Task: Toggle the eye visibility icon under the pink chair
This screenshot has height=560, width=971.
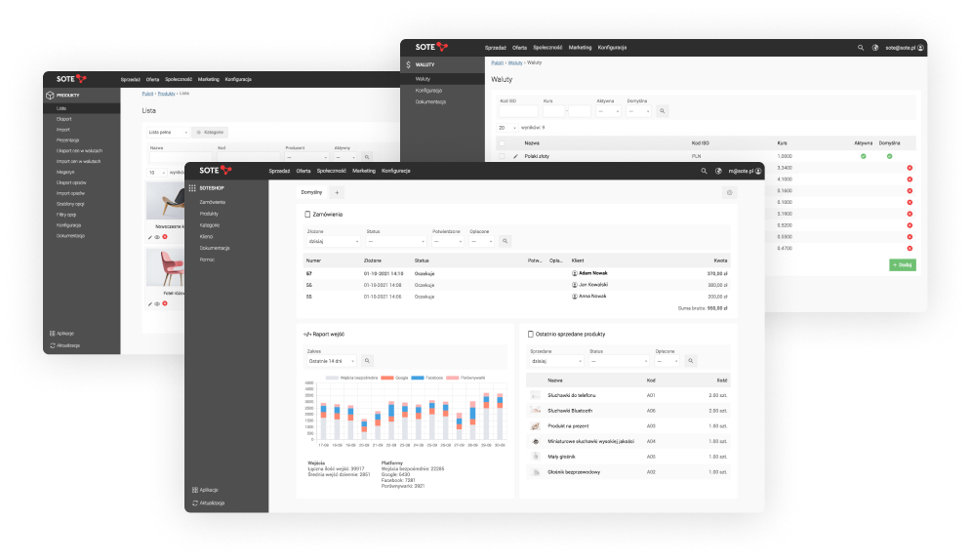Action: [x=157, y=304]
